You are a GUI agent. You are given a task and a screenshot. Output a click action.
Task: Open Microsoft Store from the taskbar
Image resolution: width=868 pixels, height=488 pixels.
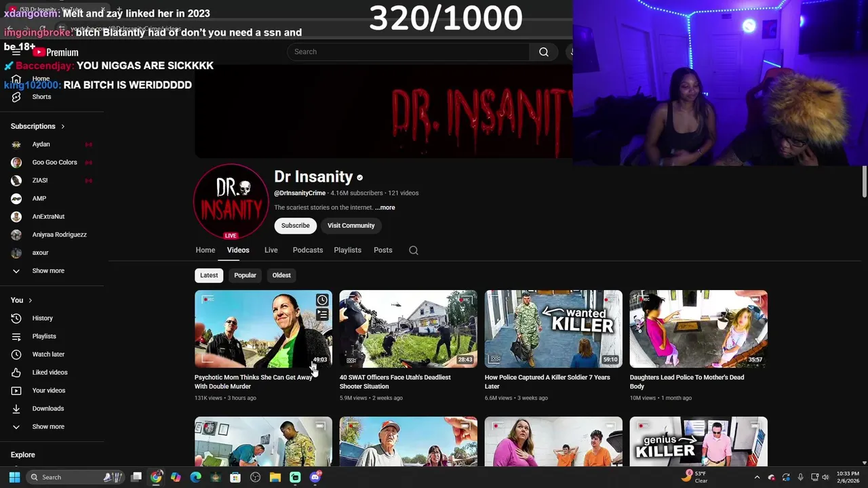pyautogui.click(x=235, y=477)
